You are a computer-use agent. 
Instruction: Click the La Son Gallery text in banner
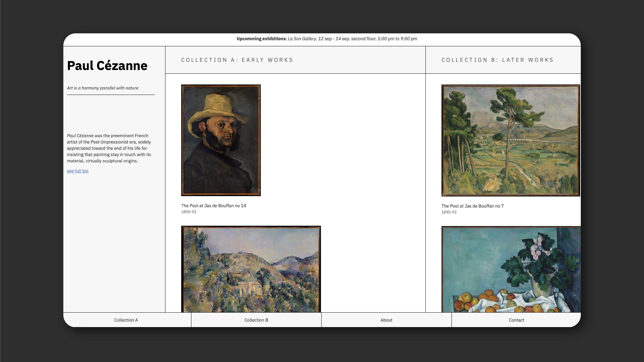pos(302,39)
